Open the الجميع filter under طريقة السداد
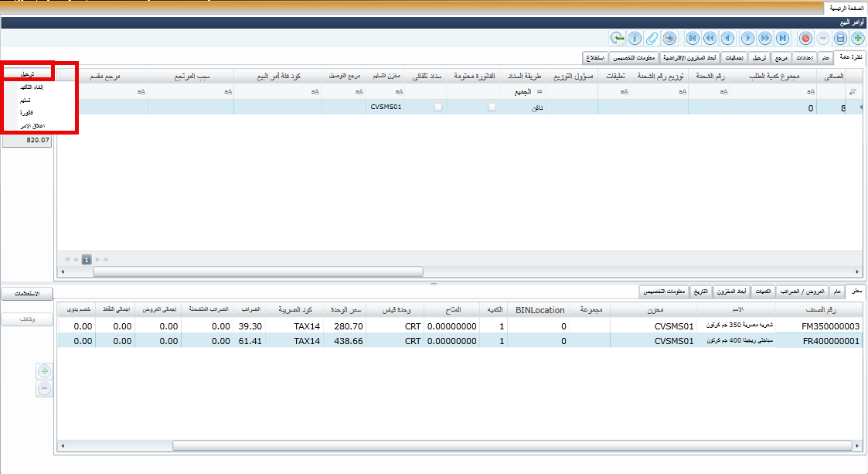 click(x=526, y=92)
